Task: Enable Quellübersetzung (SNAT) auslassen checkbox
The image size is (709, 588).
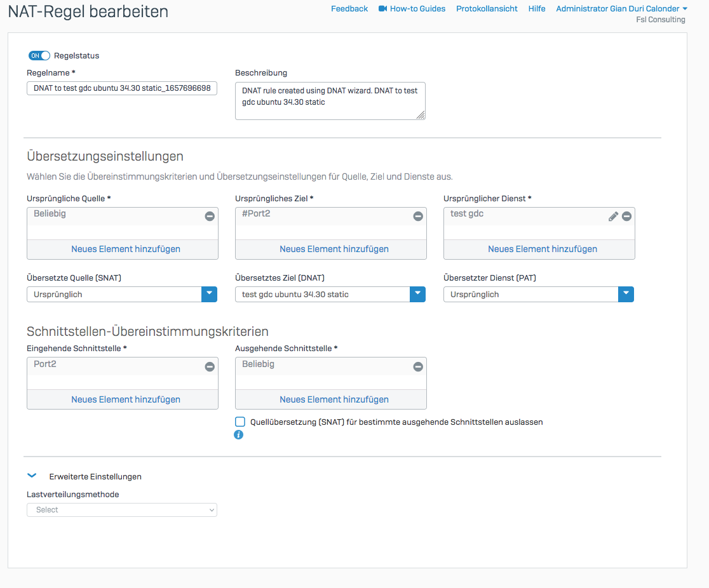Action: [x=240, y=422]
